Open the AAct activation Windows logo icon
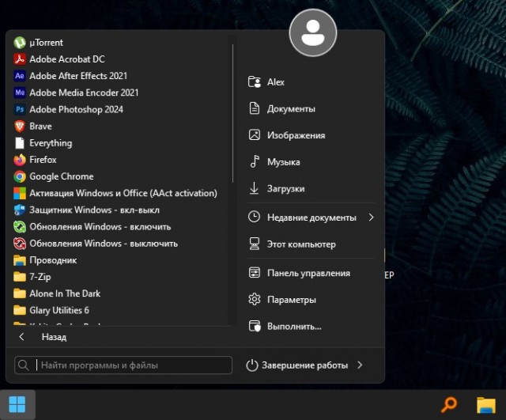 (x=19, y=193)
